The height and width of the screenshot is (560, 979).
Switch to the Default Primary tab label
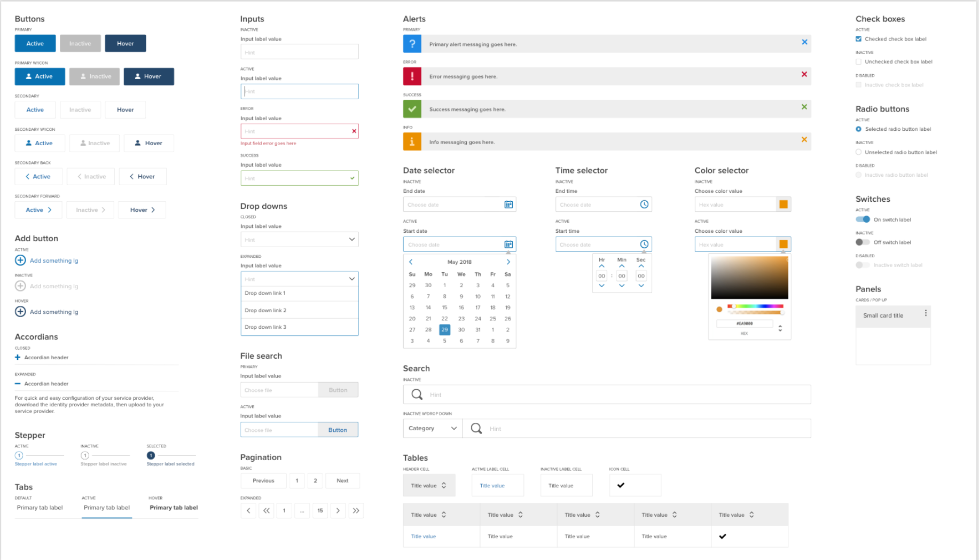tap(40, 508)
